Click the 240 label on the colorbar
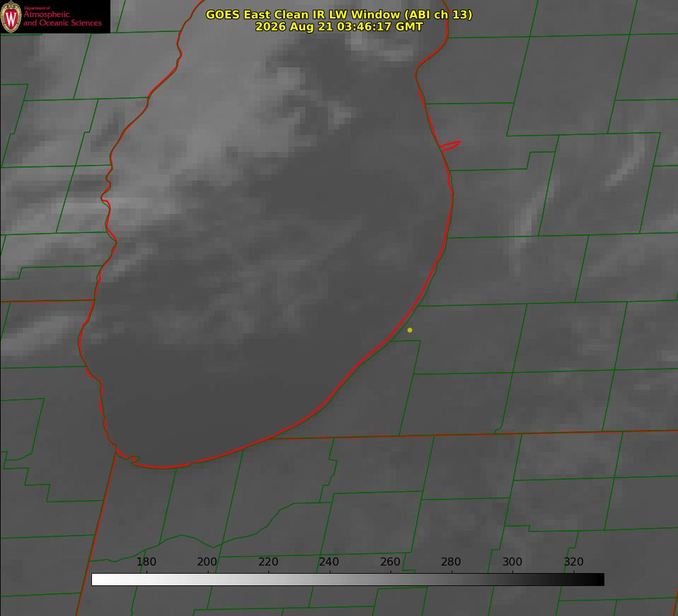 click(x=329, y=561)
